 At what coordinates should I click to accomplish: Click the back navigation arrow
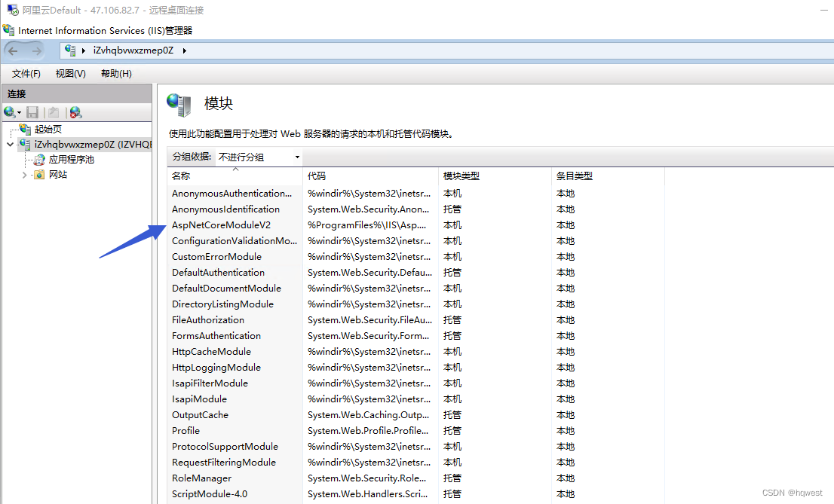[14, 51]
